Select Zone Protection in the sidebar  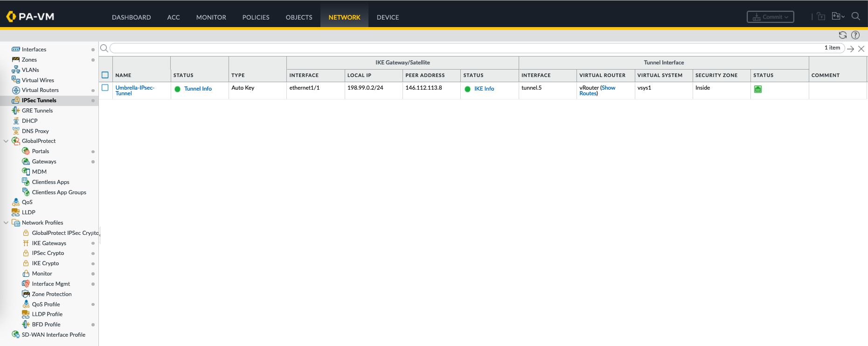pyautogui.click(x=52, y=294)
